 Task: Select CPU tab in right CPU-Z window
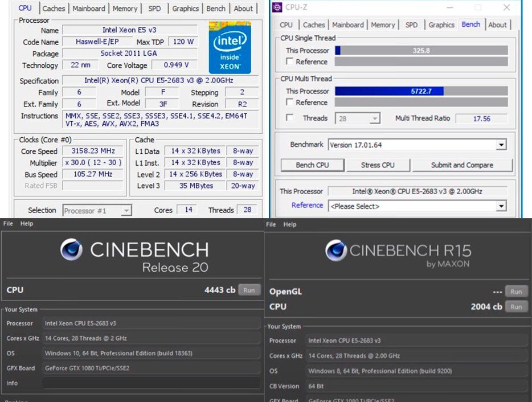tap(286, 24)
